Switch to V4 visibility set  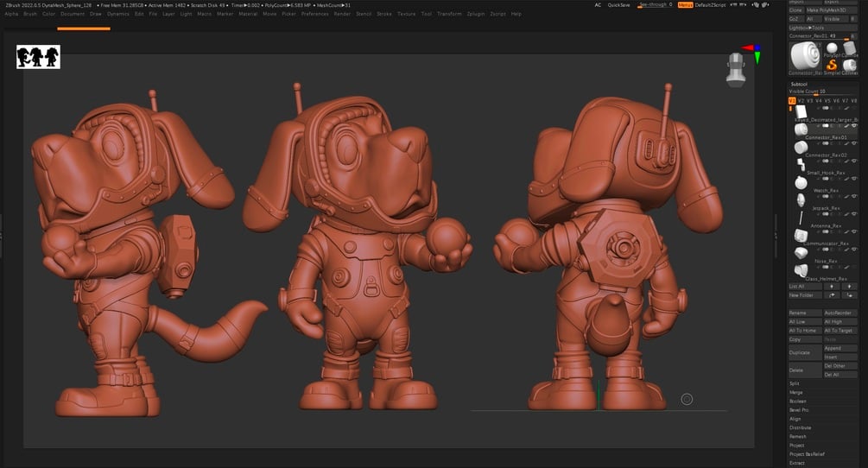[818, 101]
